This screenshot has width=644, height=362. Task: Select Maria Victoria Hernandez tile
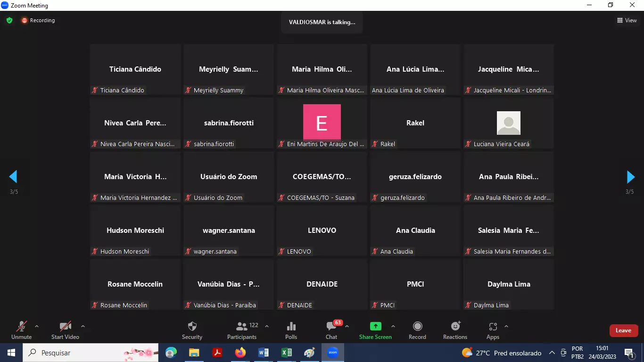tap(135, 177)
